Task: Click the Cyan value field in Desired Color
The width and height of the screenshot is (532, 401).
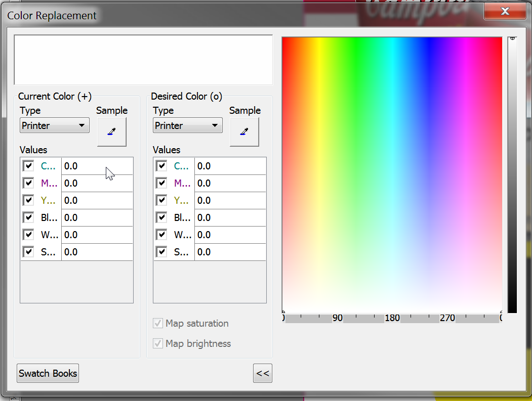Action: tap(230, 166)
